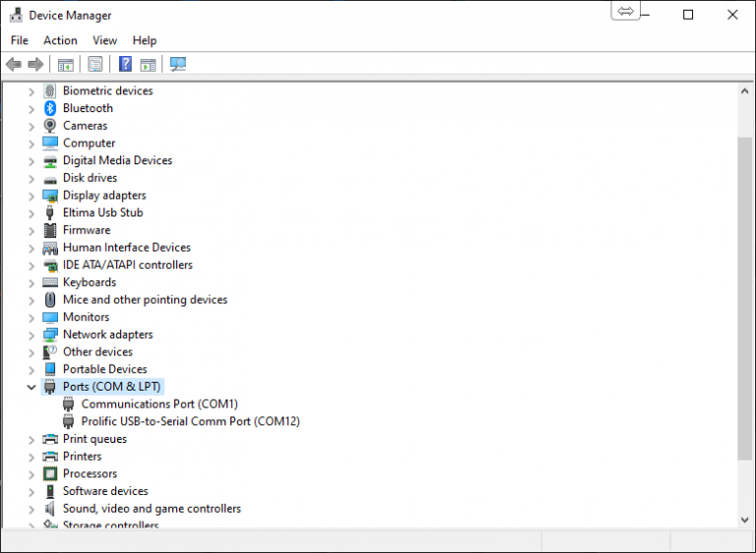The width and height of the screenshot is (756, 553).
Task: Select the Print queues label
Action: 94,439
